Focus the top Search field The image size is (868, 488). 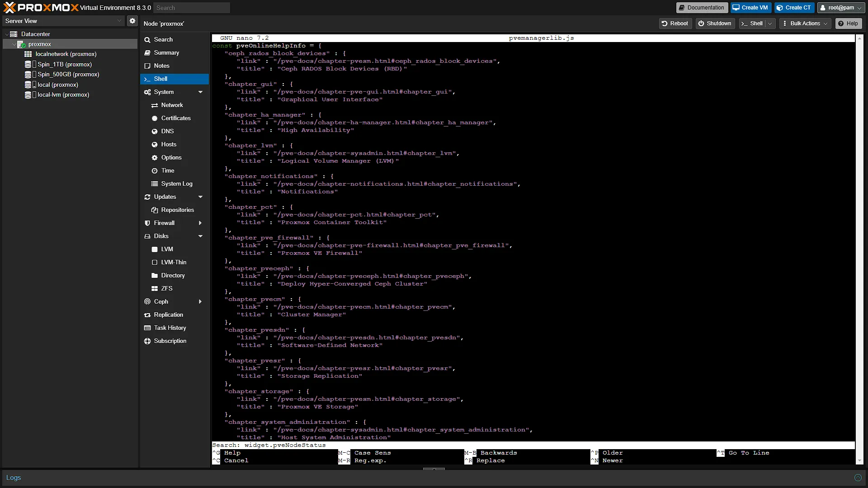pyautogui.click(x=192, y=8)
